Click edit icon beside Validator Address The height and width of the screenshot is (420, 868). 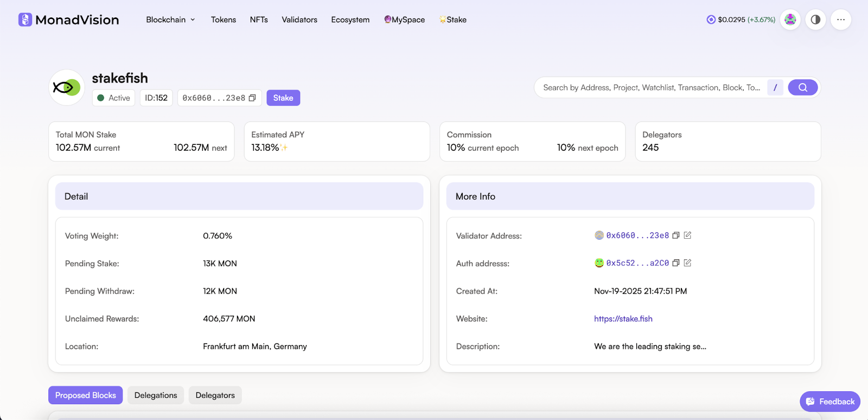pos(687,236)
